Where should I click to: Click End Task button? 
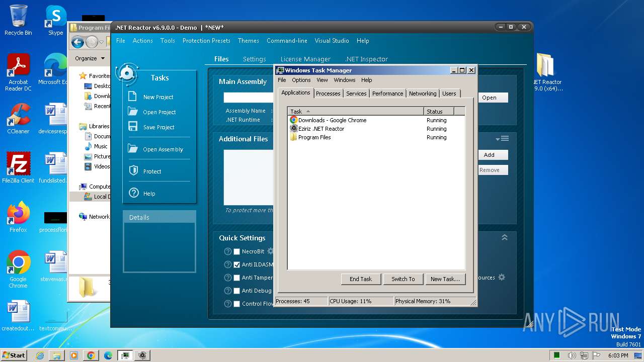point(361,279)
